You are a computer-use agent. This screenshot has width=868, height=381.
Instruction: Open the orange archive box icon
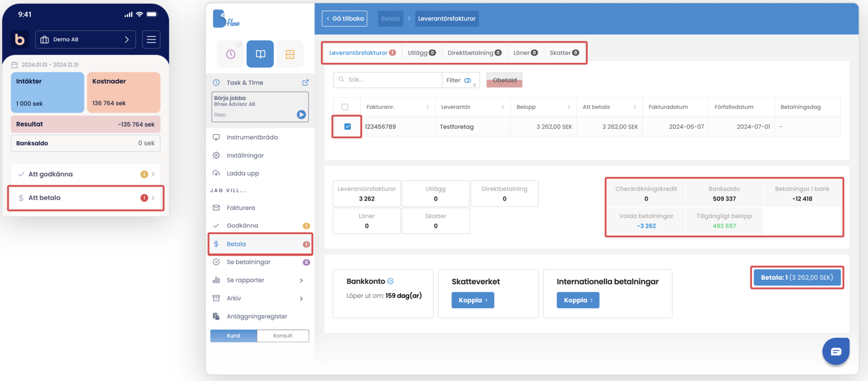[x=290, y=54]
